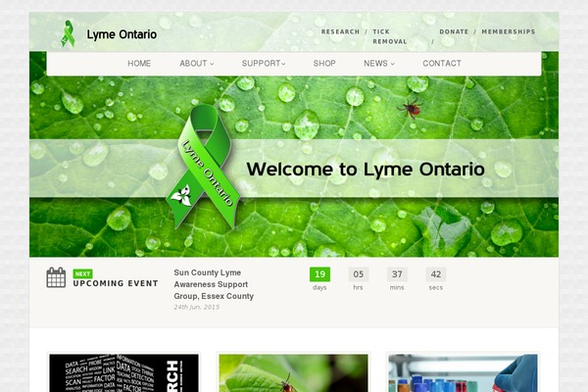The width and height of the screenshot is (588, 392).
Task: Expand the Support dropdown menu
Action: [264, 64]
